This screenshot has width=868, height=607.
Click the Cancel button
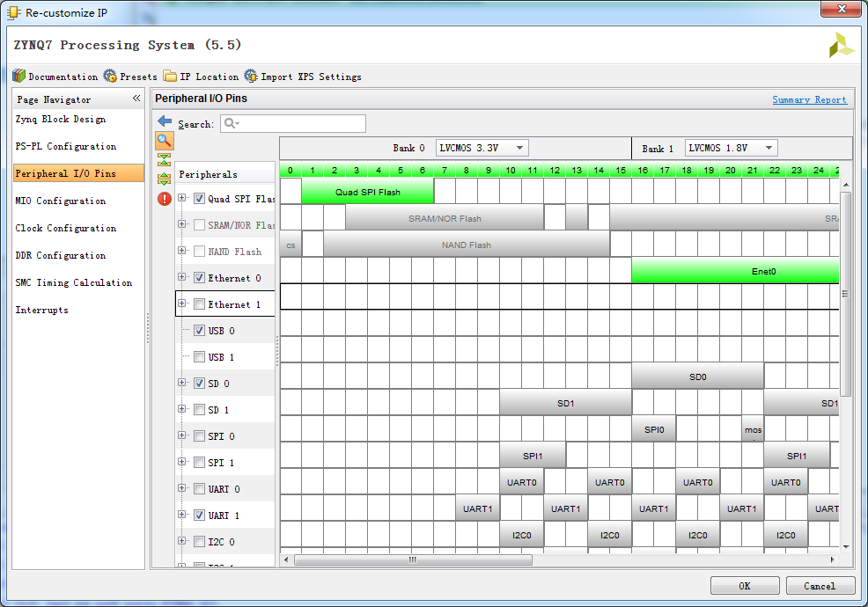(x=820, y=585)
